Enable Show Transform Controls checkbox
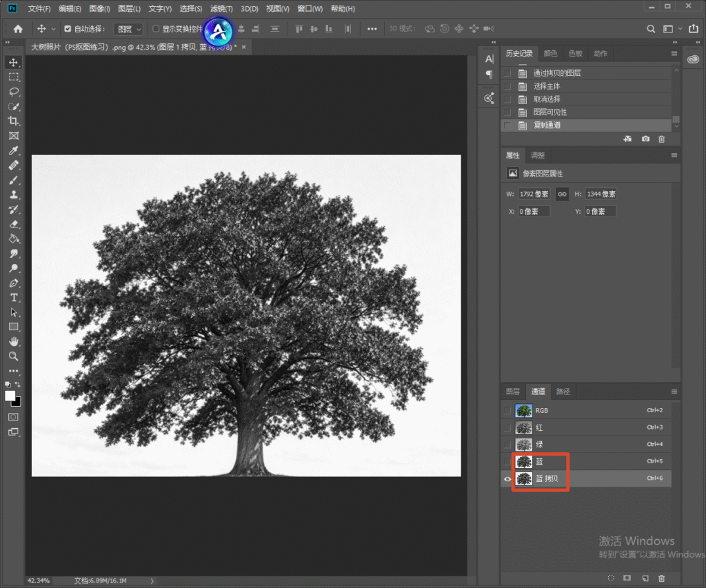Image resolution: width=706 pixels, height=588 pixels. (156, 29)
